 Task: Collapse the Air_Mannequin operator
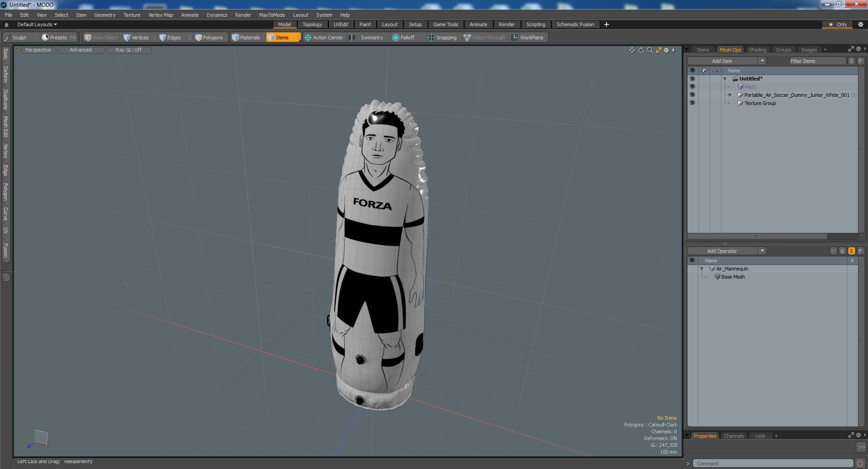[702, 269]
